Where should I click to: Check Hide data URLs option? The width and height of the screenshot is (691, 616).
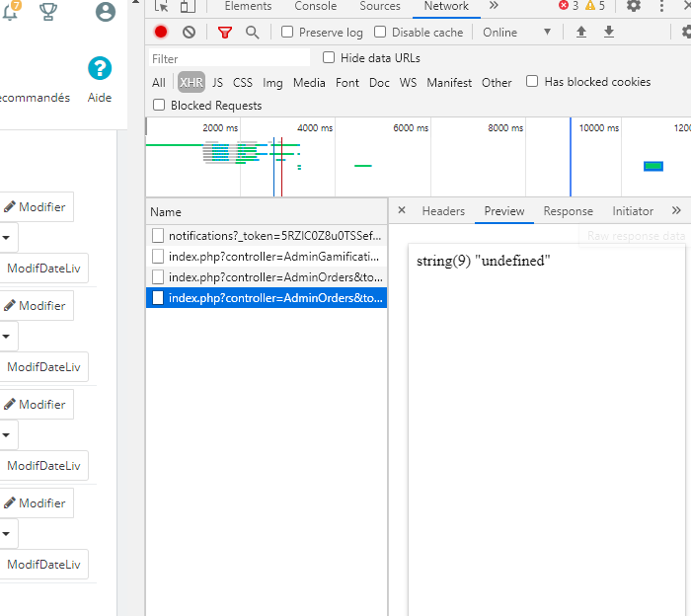(x=329, y=57)
